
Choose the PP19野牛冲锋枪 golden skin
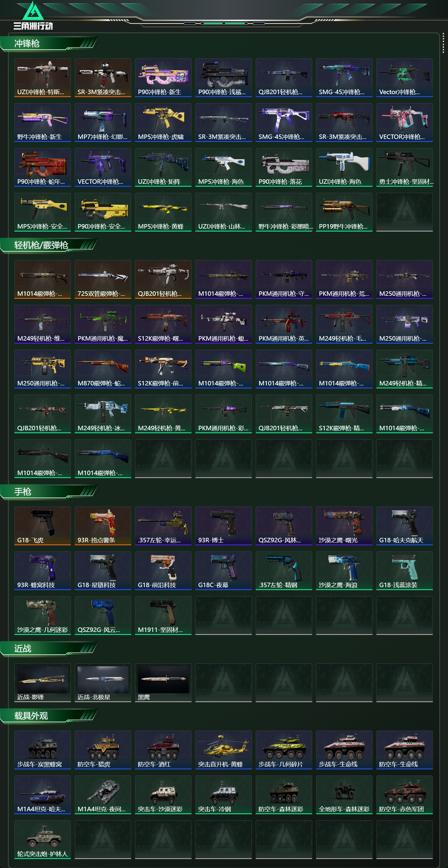point(344,212)
